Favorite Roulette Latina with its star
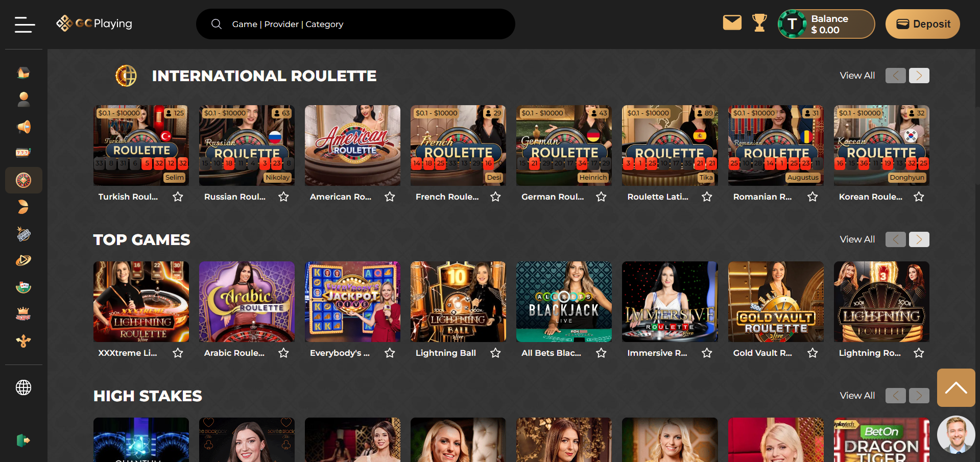 707,197
